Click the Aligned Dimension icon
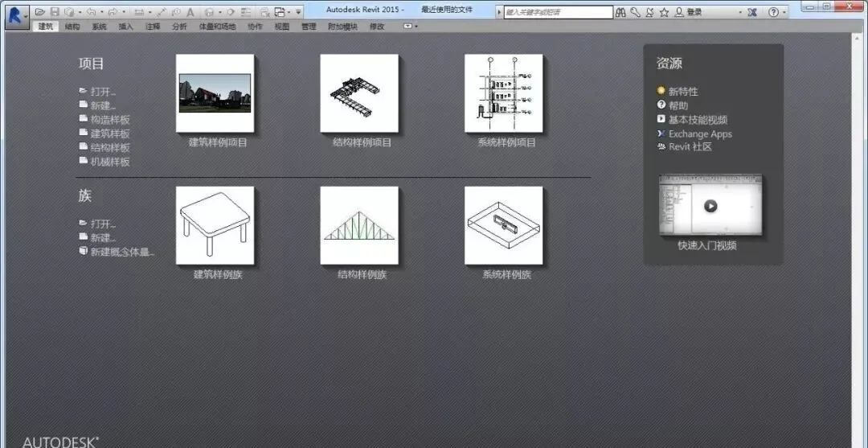 tap(161, 11)
